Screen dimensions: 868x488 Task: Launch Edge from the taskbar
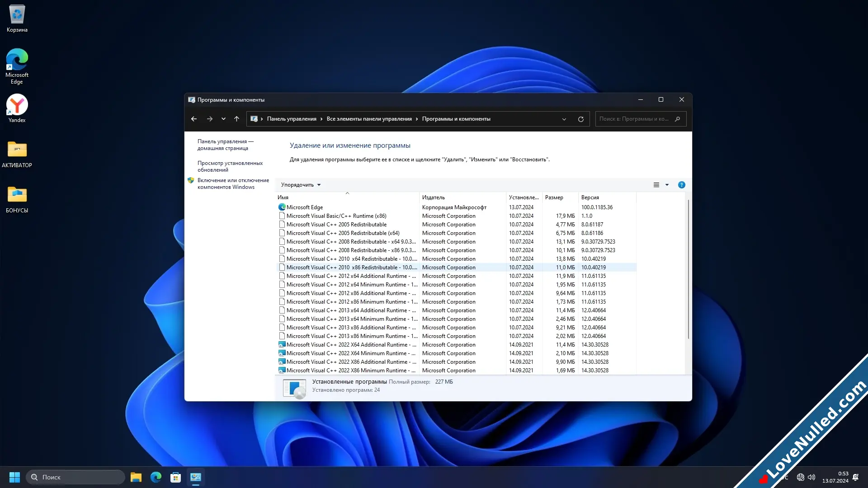click(x=156, y=477)
